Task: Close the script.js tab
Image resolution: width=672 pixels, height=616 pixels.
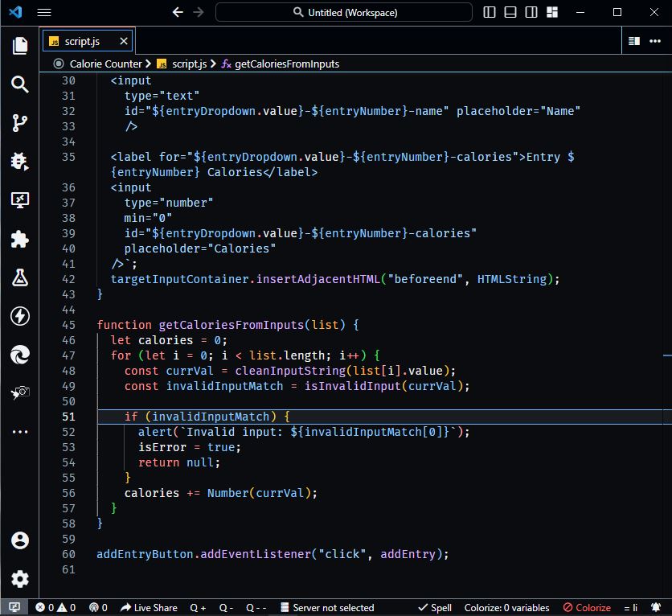Action: 124,41
